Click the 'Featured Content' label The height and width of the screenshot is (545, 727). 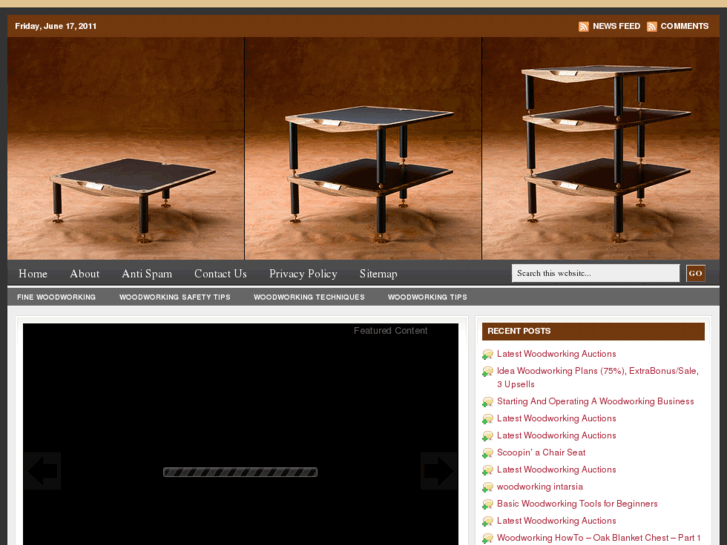[390, 331]
